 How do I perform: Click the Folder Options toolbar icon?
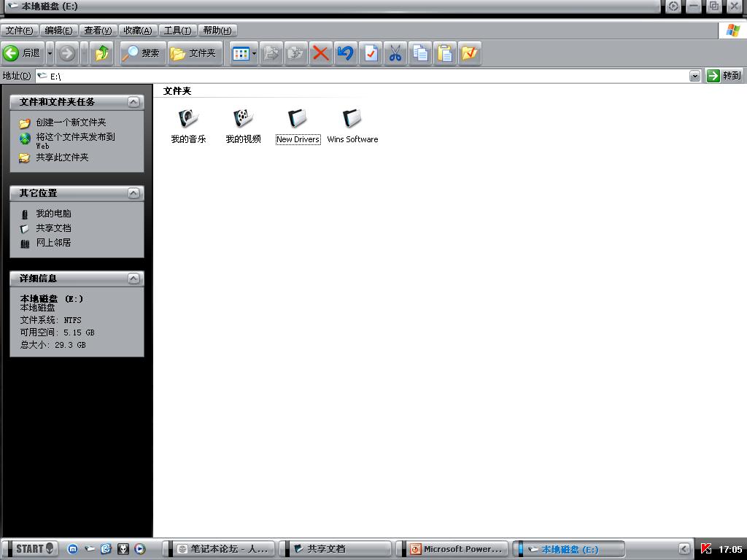click(470, 52)
